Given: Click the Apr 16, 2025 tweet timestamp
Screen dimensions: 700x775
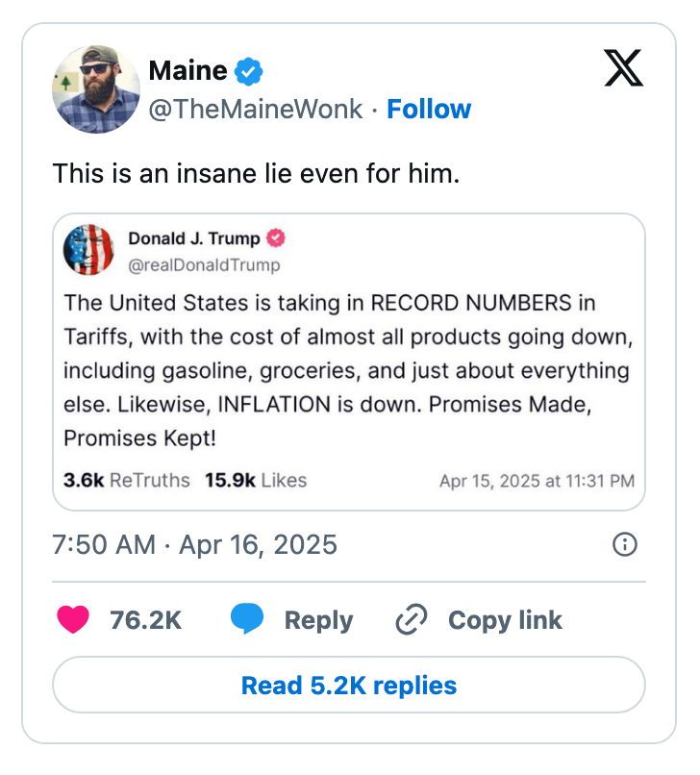Looking at the screenshot, I should (x=194, y=544).
